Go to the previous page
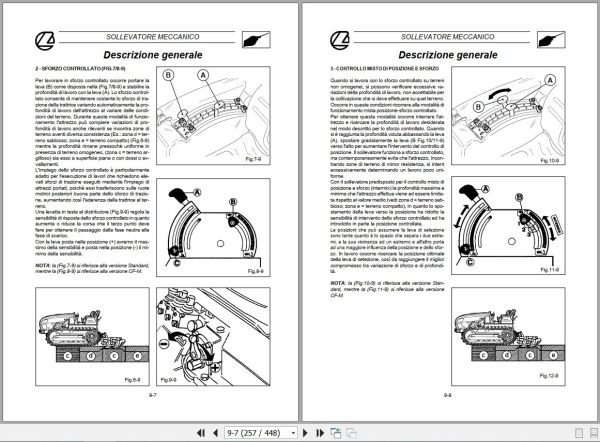The width and height of the screenshot is (600, 442). [215, 433]
